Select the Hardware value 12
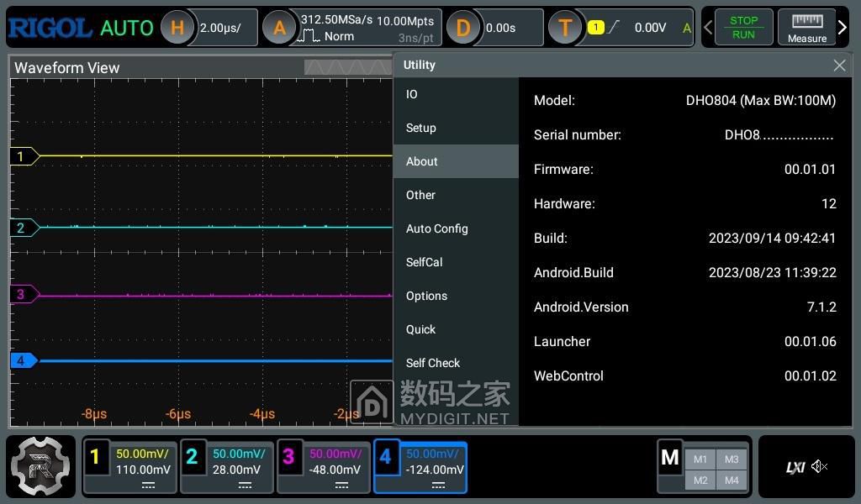Viewport: 861px width, 504px height. coord(828,204)
